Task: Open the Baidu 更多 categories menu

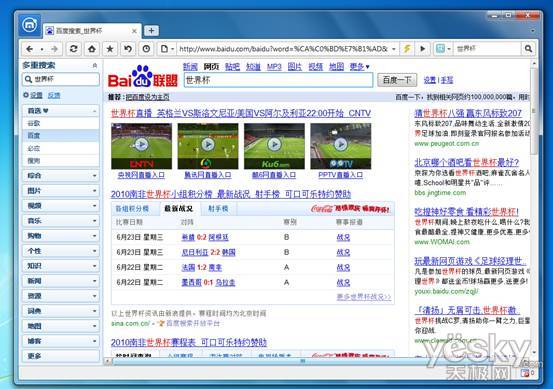Action: 359,67
